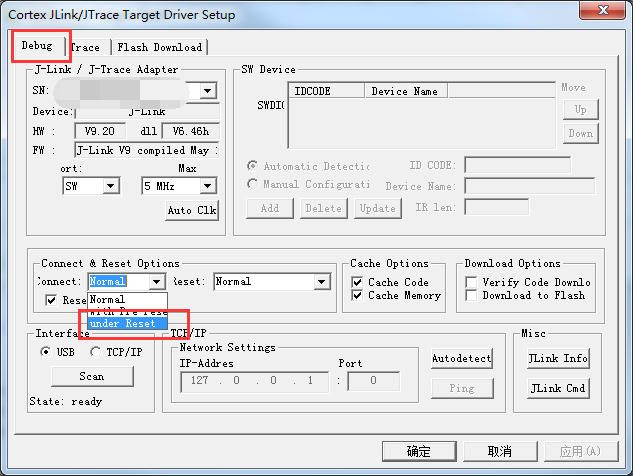Click the 取消 cancel button
This screenshot has width=633, height=476.
[x=500, y=451]
